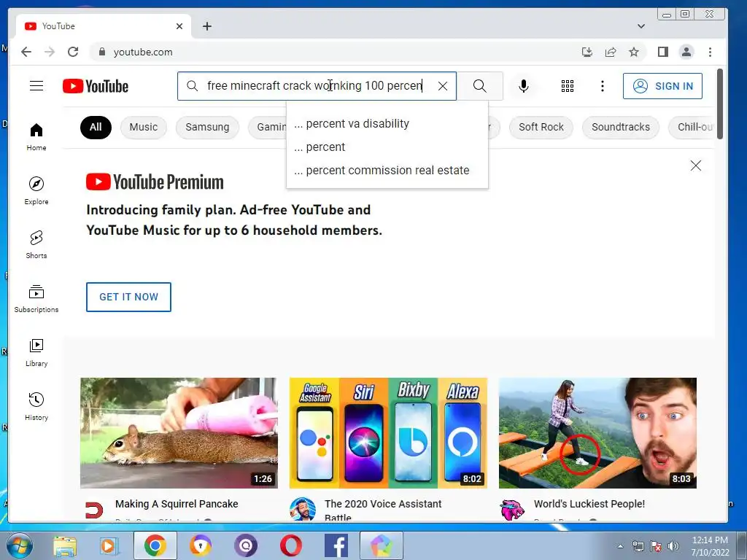This screenshot has height=560, width=747.
Task: Select the Music filter chip
Action: pos(144,127)
